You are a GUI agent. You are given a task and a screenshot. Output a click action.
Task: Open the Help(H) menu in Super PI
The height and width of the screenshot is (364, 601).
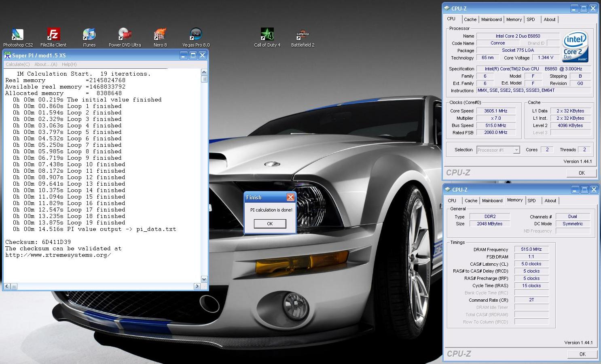[69, 64]
